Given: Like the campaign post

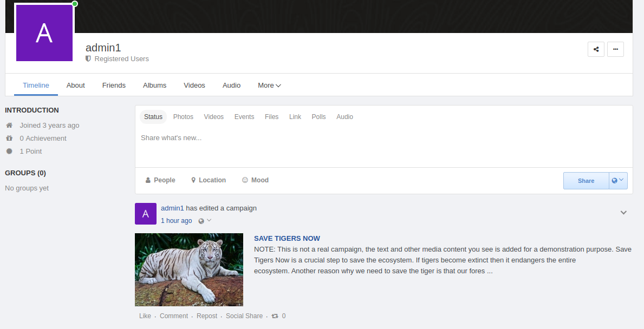Looking at the screenshot, I should [145, 316].
